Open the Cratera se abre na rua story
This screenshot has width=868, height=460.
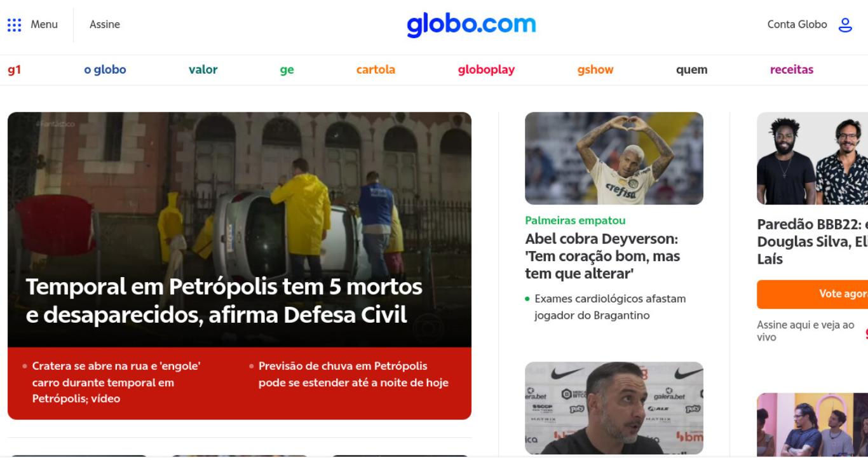116,382
